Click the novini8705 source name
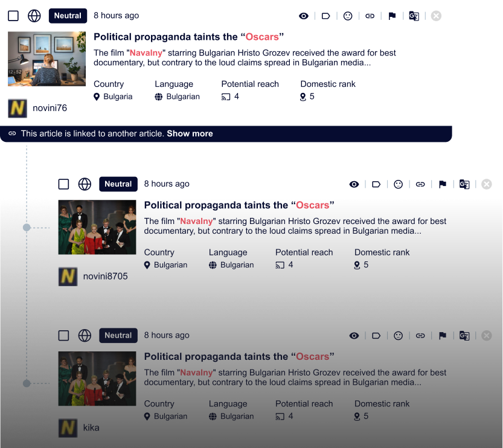503x448 pixels. 105,276
